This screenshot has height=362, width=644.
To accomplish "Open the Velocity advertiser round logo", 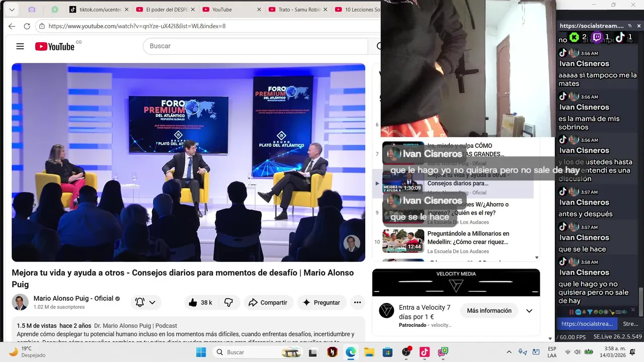I will pyautogui.click(x=386, y=311).
